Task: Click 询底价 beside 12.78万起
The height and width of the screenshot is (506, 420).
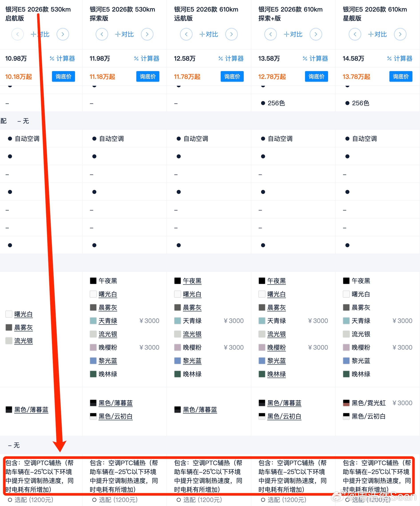Action: pyautogui.click(x=316, y=76)
